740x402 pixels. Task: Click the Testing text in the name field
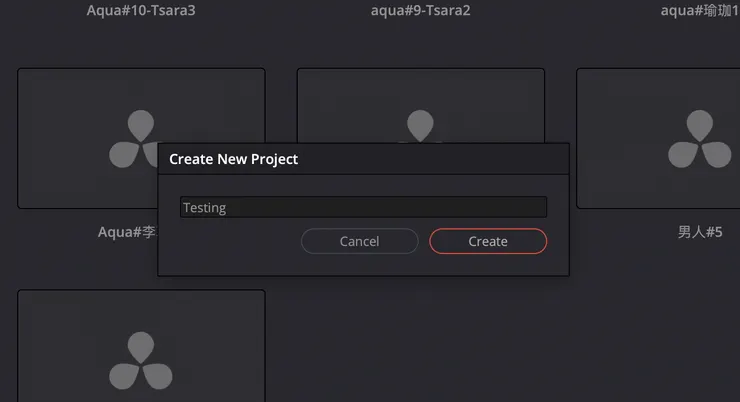[x=204, y=208]
